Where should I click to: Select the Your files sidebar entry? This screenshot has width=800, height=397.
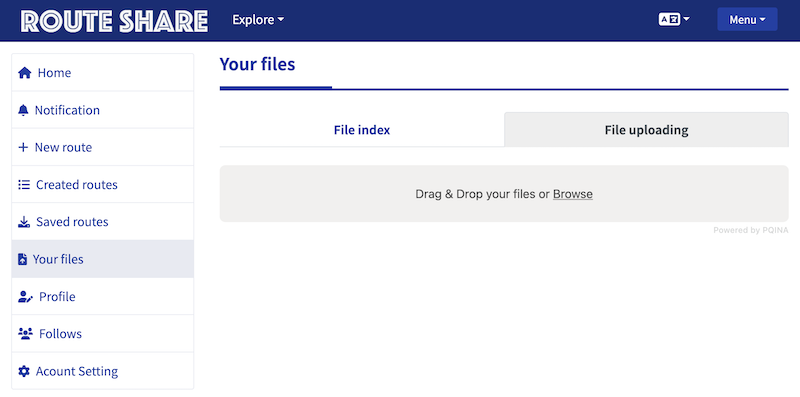point(103,259)
